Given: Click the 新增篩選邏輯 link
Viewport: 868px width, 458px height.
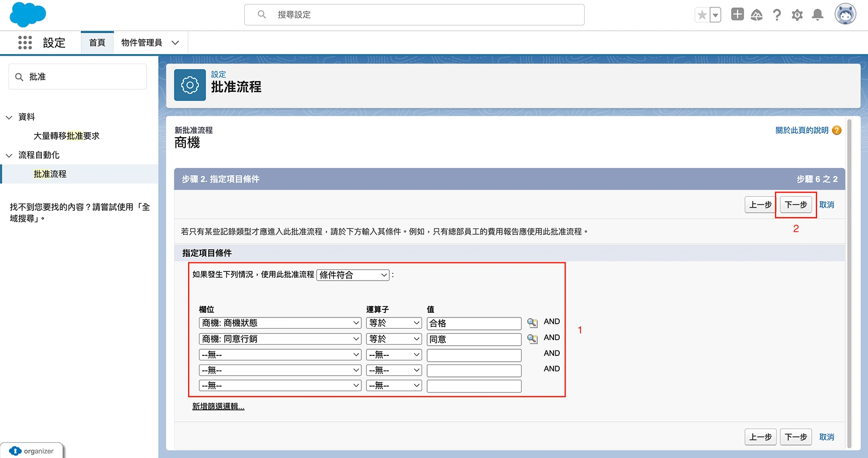Looking at the screenshot, I should click(x=218, y=406).
